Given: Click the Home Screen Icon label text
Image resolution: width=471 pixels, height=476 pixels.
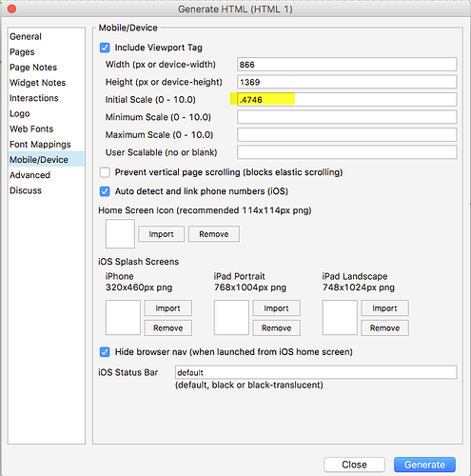Looking at the screenshot, I should (205, 210).
